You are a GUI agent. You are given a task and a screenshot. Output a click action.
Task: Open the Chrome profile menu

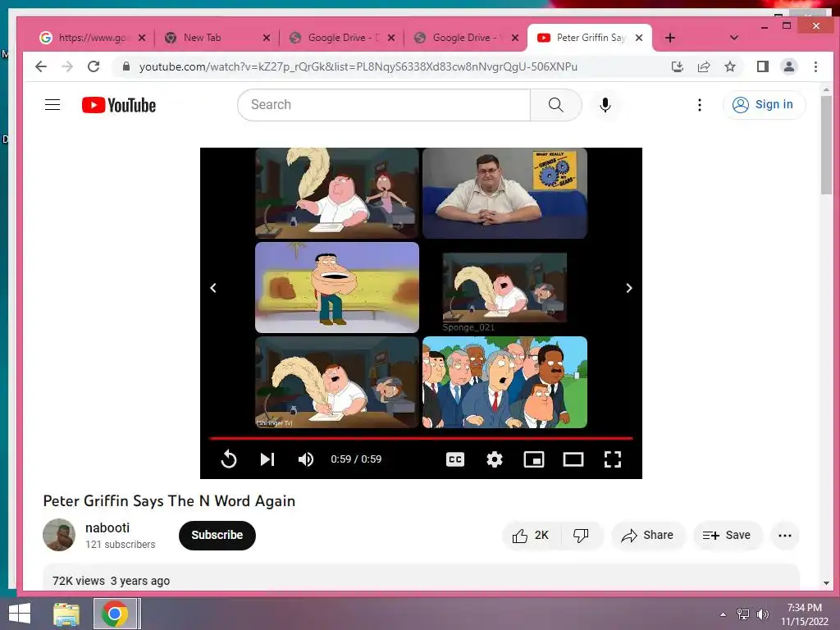(789, 66)
